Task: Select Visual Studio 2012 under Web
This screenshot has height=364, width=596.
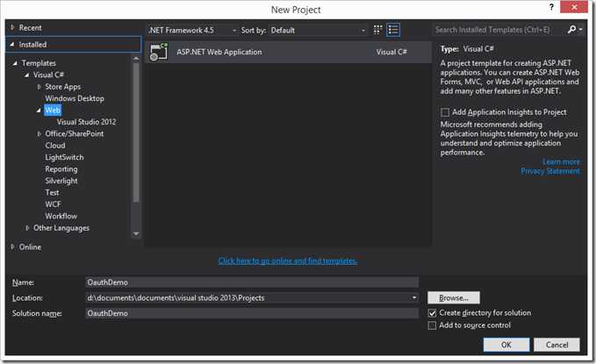Action: click(x=86, y=122)
